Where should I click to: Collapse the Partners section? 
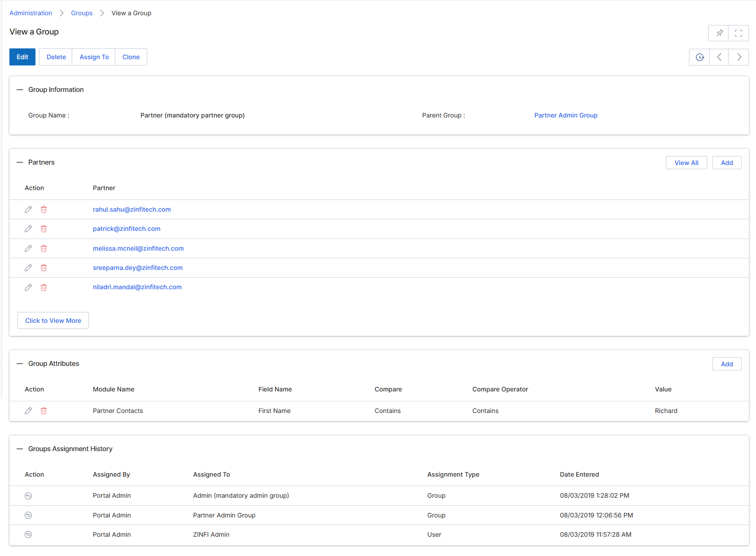[x=20, y=162]
